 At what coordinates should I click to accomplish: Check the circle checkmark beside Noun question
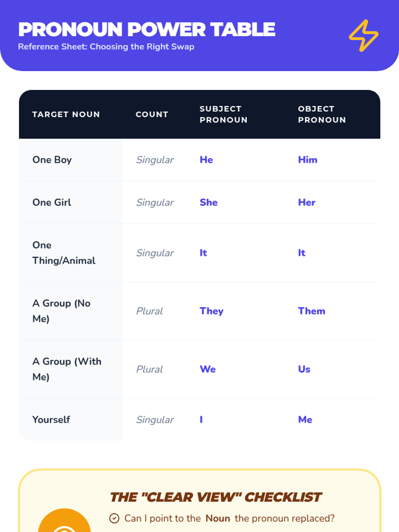(x=114, y=518)
